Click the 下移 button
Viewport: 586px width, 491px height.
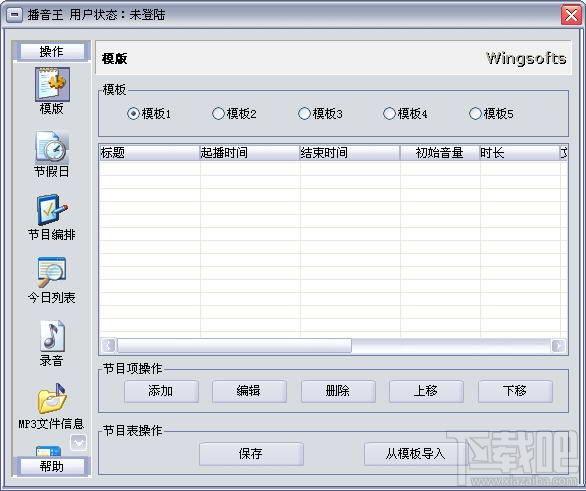515,391
